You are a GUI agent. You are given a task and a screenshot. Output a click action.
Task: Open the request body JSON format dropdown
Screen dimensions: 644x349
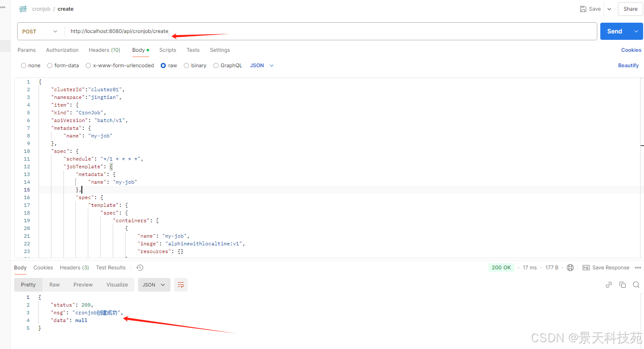[x=262, y=66]
